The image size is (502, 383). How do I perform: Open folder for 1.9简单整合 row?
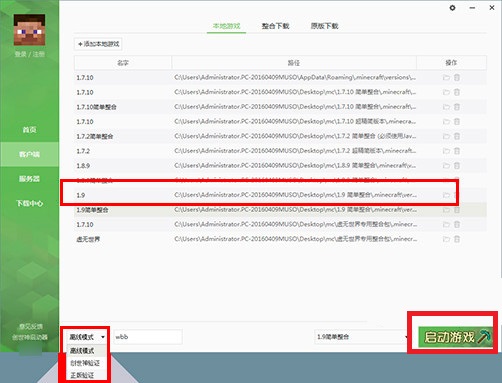(x=446, y=210)
